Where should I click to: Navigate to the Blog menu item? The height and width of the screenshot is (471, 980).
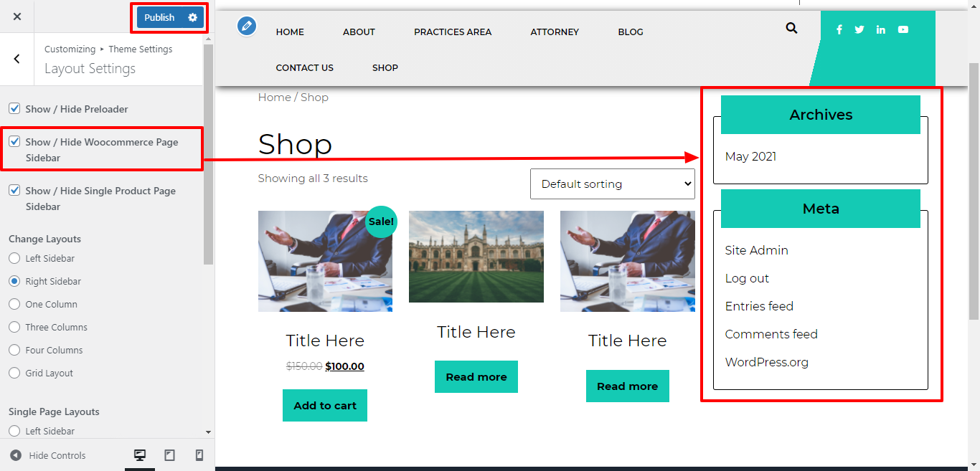[630, 32]
